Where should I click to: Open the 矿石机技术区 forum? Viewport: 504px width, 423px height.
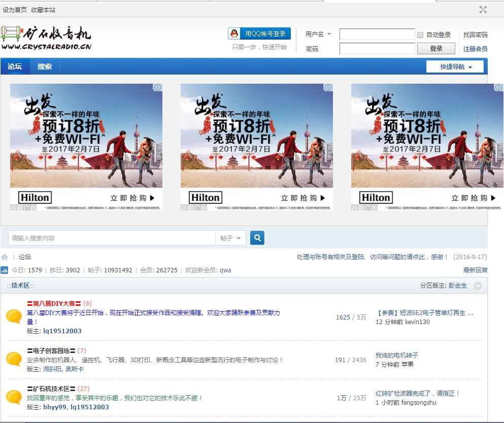coord(51,389)
